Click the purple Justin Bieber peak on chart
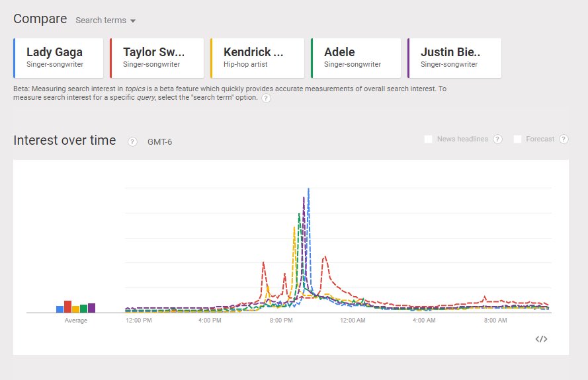 click(304, 199)
